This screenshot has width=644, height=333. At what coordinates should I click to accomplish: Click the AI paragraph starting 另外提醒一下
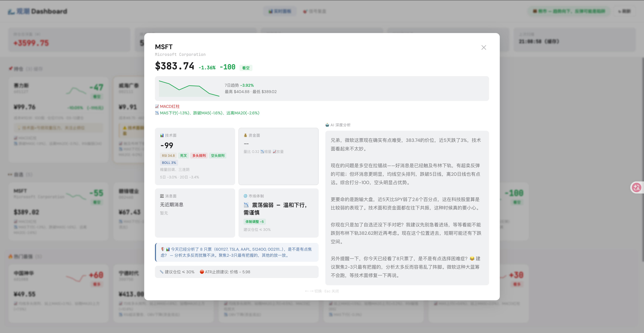(406, 267)
